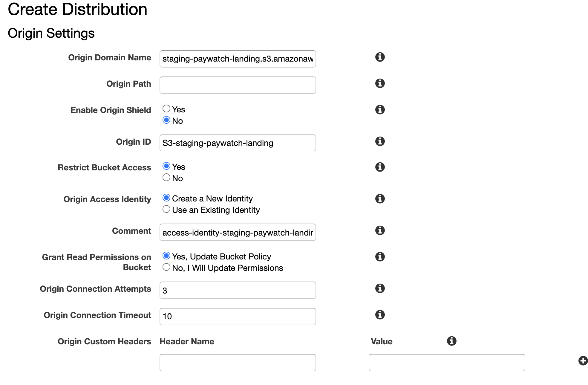Select No for Restrict Bucket Access
This screenshot has width=588, height=385.
166,177
